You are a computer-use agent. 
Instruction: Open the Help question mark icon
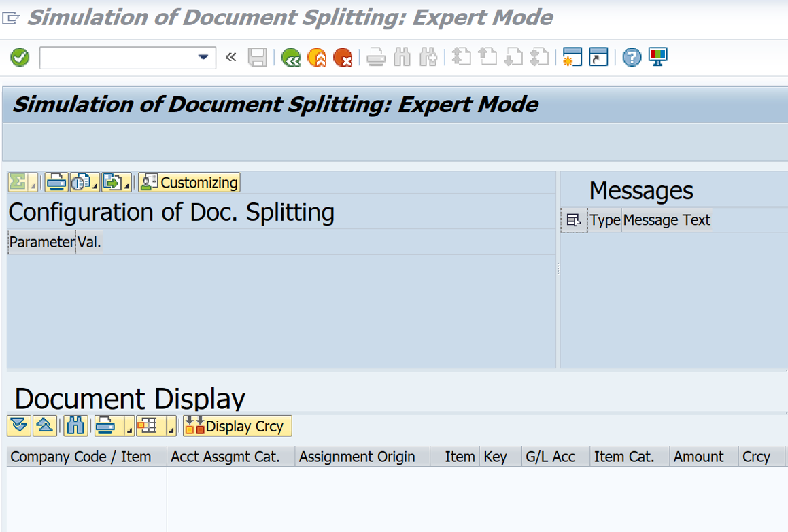(x=632, y=57)
